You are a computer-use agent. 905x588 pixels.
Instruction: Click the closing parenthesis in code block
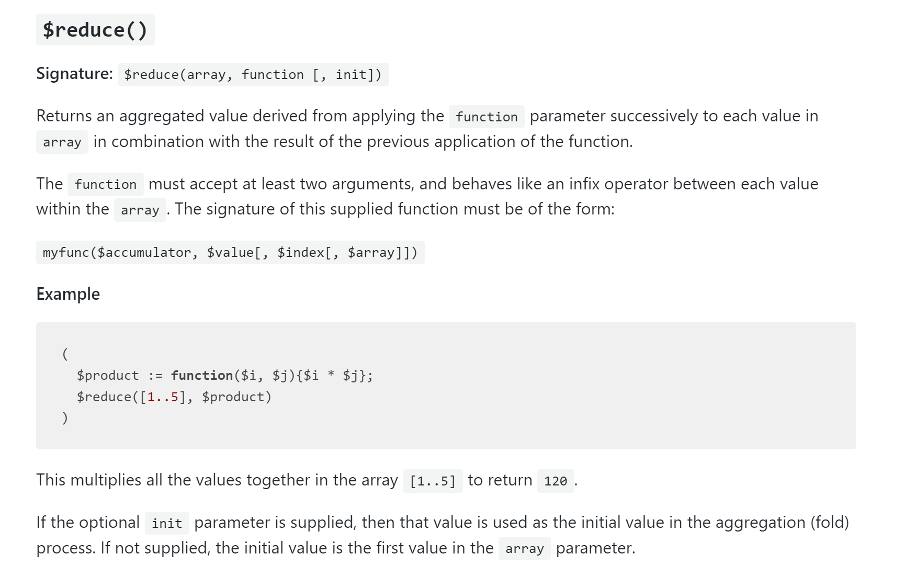[x=65, y=418]
